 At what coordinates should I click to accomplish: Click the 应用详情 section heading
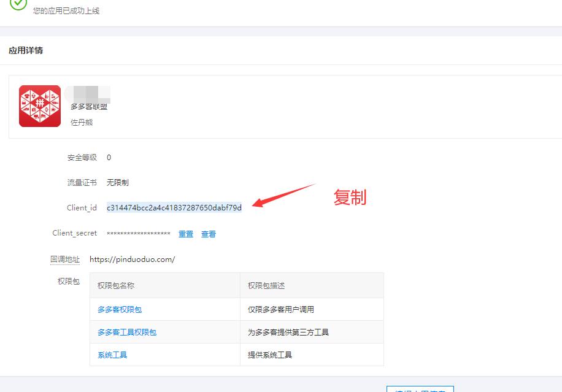(26, 50)
